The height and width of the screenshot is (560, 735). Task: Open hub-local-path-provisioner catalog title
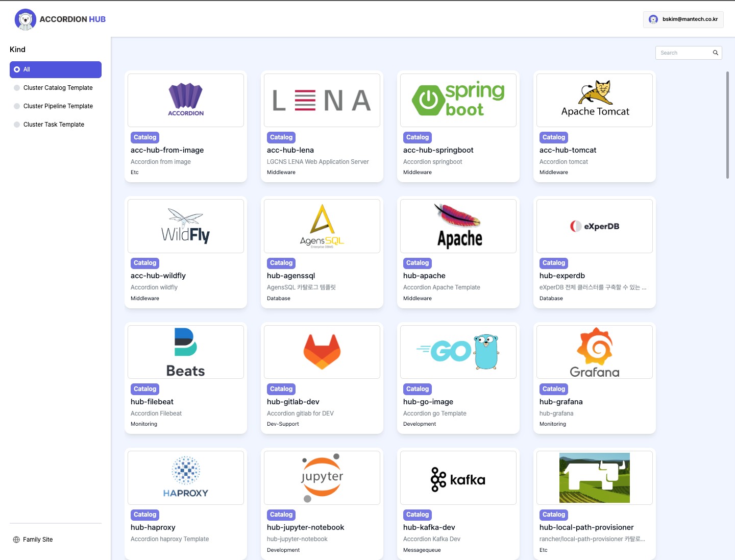tap(586, 527)
